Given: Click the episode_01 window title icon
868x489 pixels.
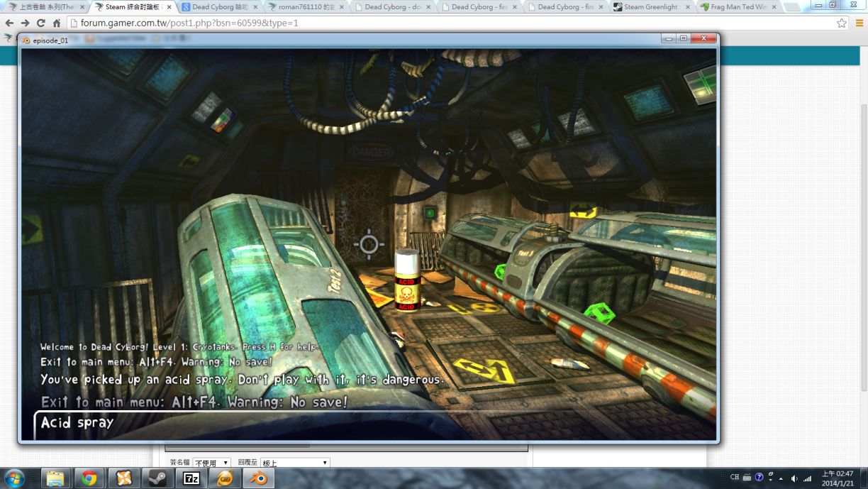Looking at the screenshot, I should 27,40.
